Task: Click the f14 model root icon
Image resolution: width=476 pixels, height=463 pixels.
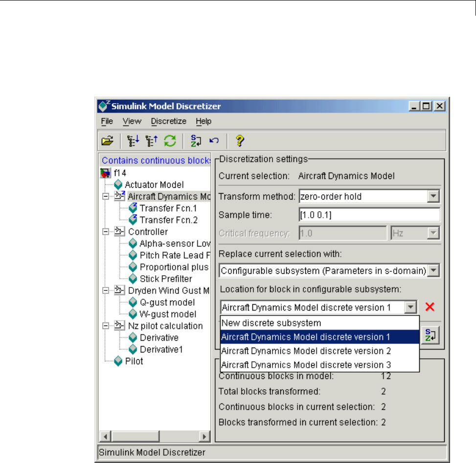Action: [105, 173]
